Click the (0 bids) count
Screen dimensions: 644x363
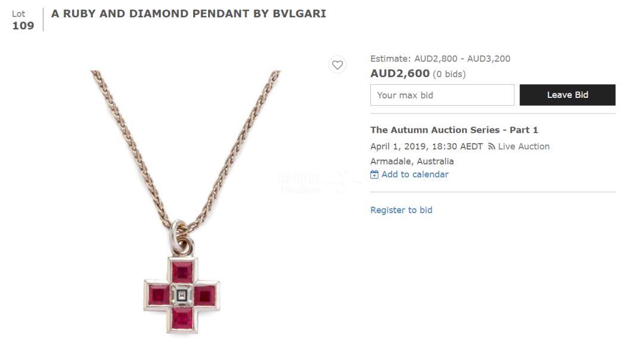click(449, 74)
